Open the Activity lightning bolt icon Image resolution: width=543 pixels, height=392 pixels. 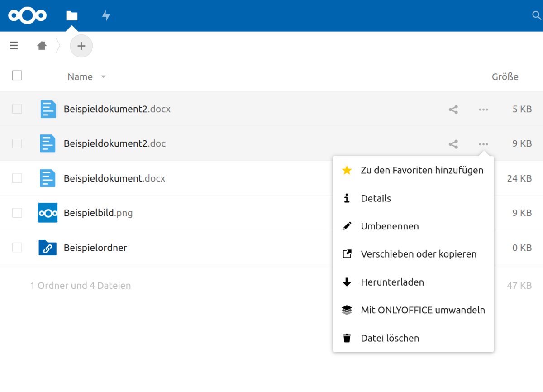pyautogui.click(x=106, y=16)
